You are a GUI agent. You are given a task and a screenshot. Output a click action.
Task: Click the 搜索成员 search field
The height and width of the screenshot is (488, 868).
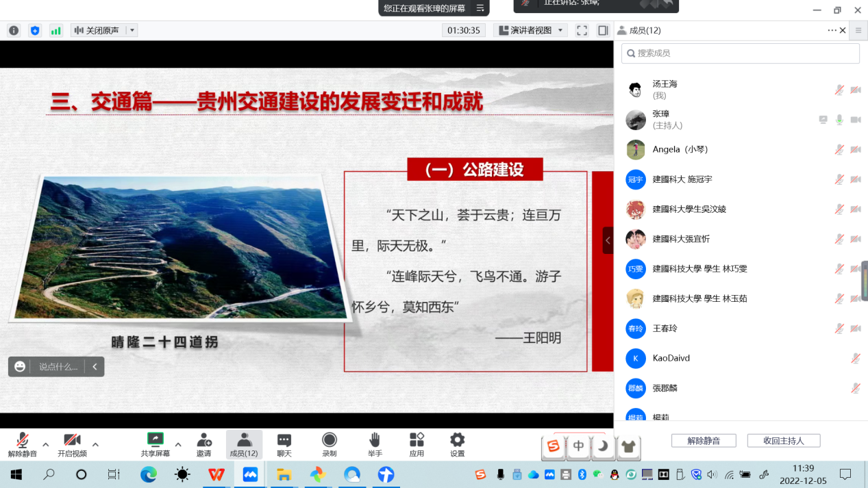pyautogui.click(x=740, y=53)
